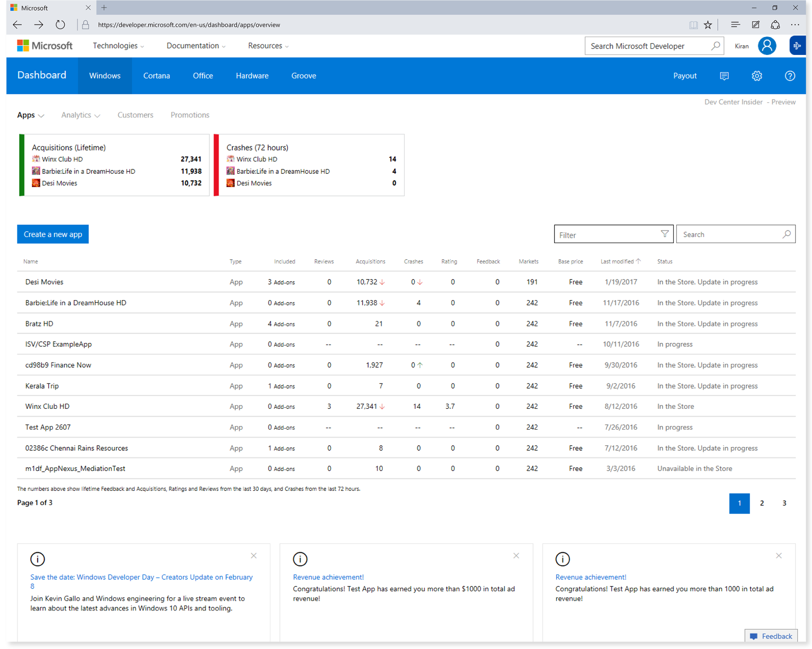The height and width of the screenshot is (649, 812).
Task: Add page to favorites star icon
Action: coord(708,25)
